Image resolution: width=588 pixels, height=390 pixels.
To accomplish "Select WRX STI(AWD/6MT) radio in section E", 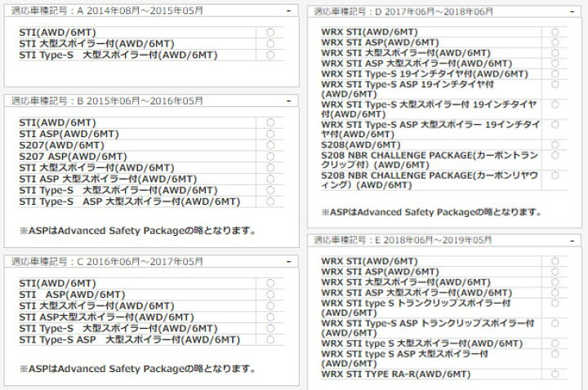I will point(555,261).
